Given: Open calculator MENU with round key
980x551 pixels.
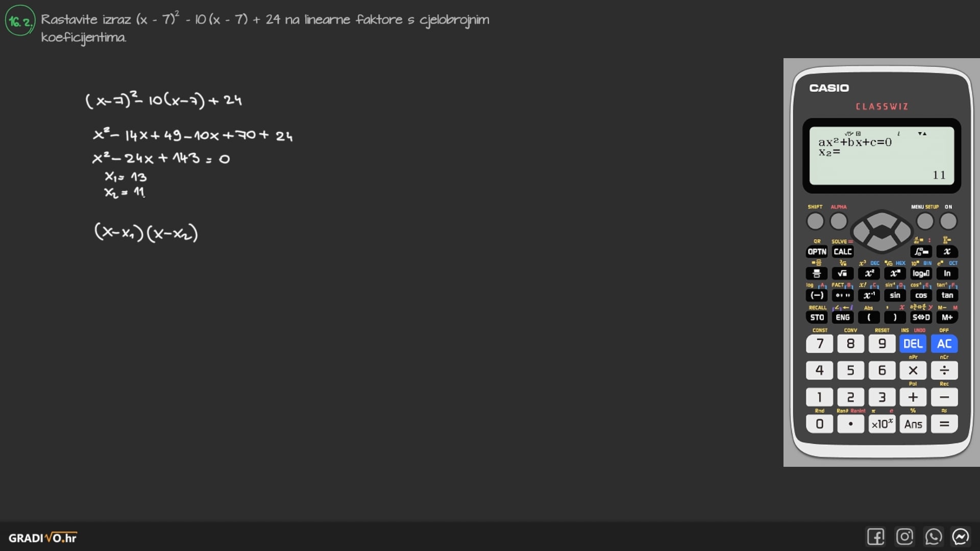Looking at the screenshot, I should point(924,221).
